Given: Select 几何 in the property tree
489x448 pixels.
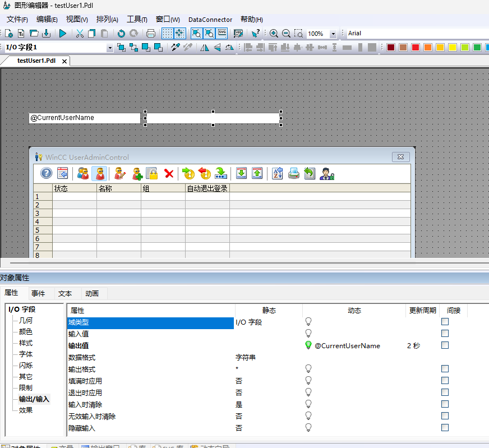Looking at the screenshot, I should pos(26,321).
